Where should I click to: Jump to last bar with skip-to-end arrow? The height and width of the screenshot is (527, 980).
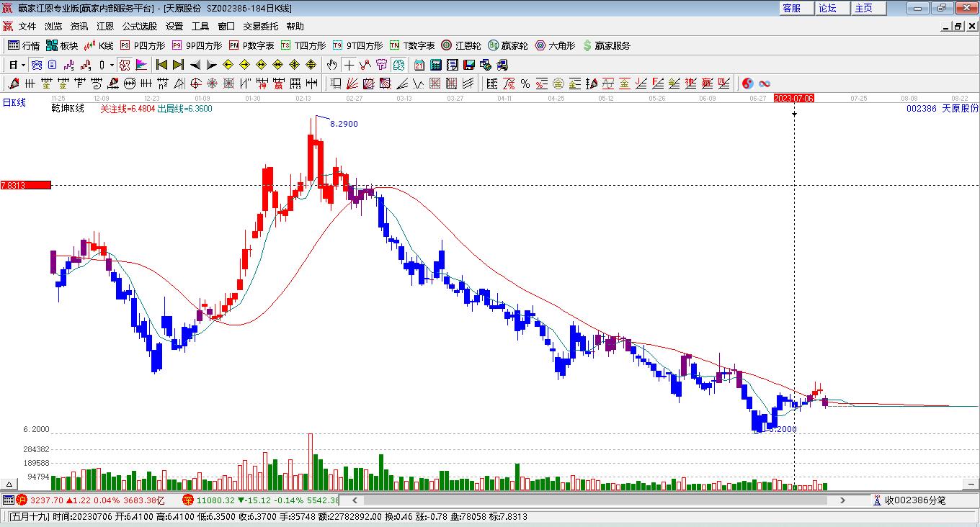tap(178, 65)
